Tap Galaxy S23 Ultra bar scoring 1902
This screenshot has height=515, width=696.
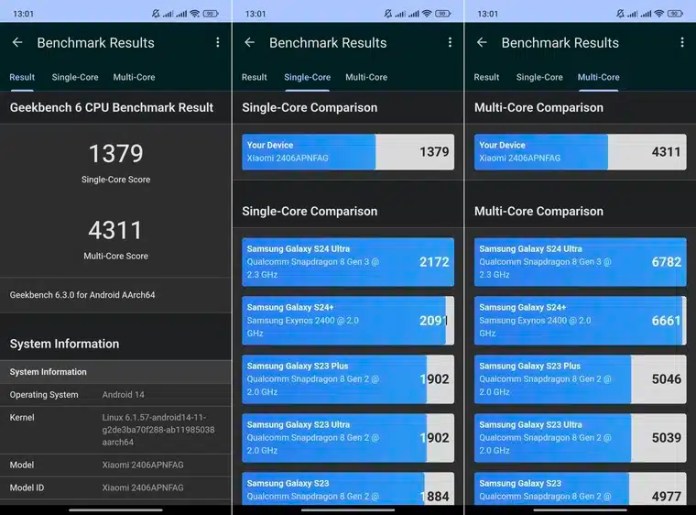348,438
